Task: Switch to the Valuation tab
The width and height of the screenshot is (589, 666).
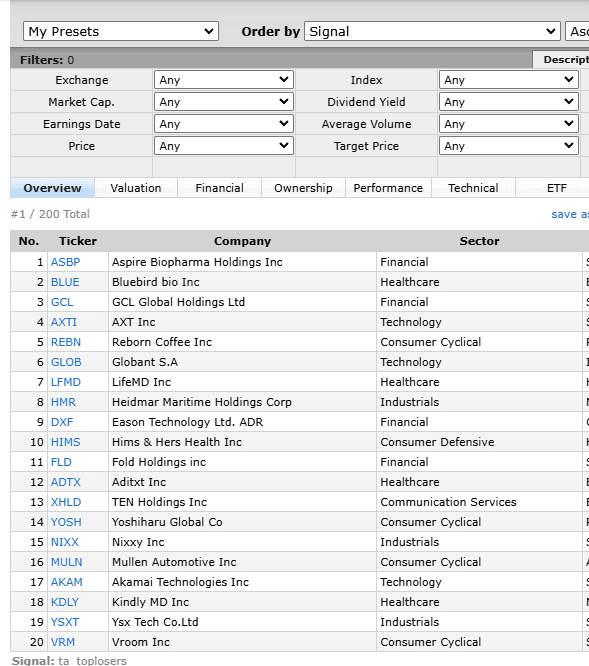Action: (136, 188)
